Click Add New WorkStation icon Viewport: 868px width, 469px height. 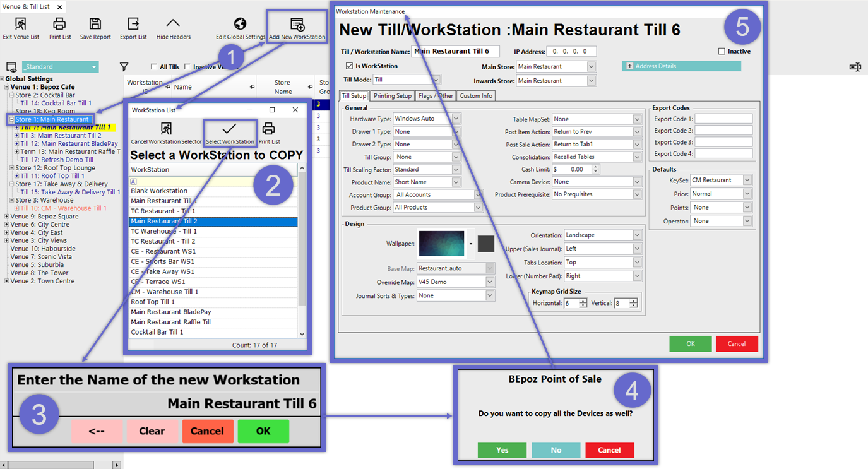click(x=297, y=25)
